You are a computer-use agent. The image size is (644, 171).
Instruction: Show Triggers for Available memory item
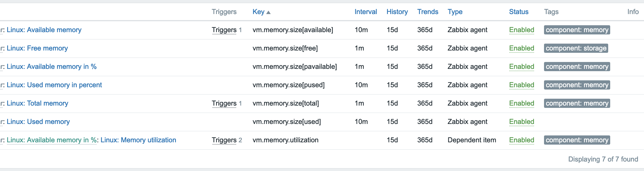click(x=224, y=30)
